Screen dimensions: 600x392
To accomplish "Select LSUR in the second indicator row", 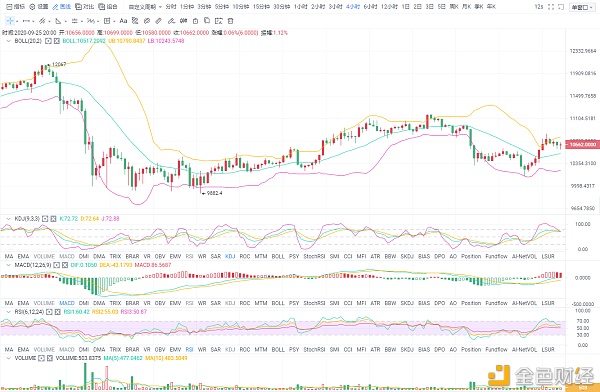I will point(548,303).
